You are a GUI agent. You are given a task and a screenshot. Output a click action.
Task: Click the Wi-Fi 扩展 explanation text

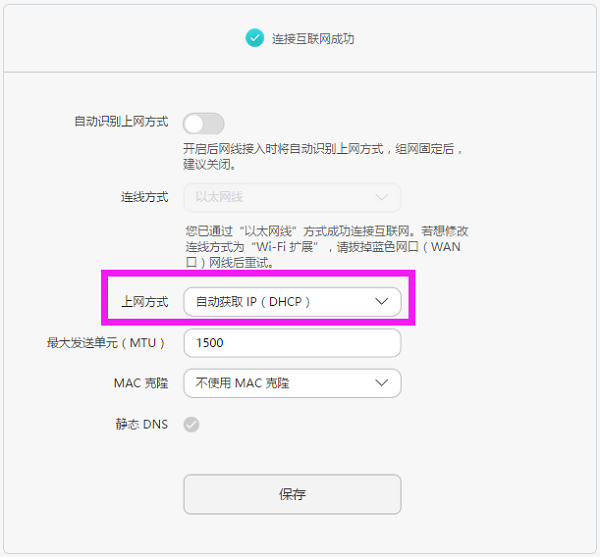(325, 246)
